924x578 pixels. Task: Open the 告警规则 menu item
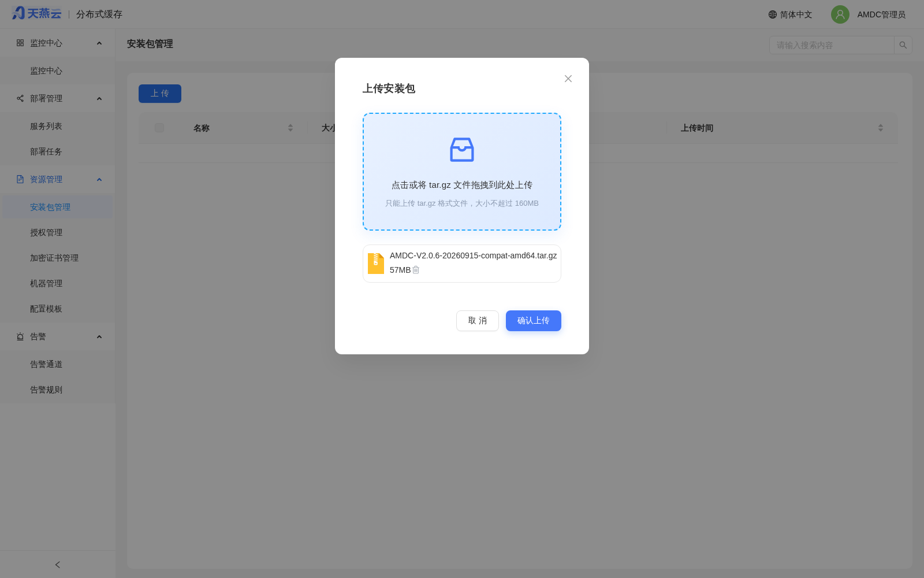58,390
